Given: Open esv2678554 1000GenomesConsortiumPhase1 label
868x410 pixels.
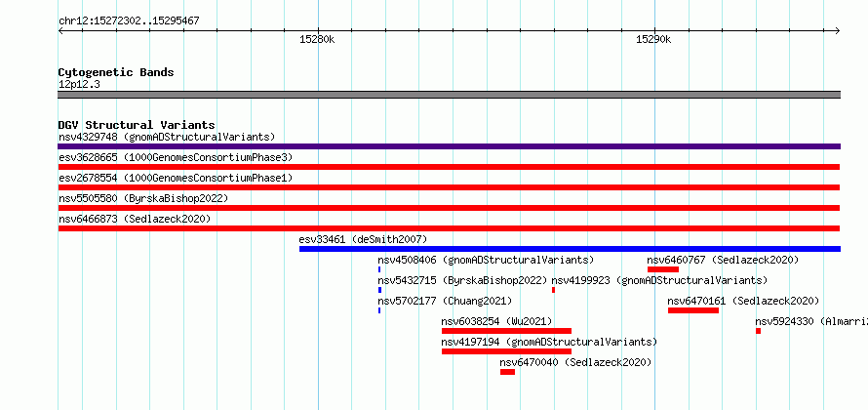Looking at the screenshot, I should [176, 178].
